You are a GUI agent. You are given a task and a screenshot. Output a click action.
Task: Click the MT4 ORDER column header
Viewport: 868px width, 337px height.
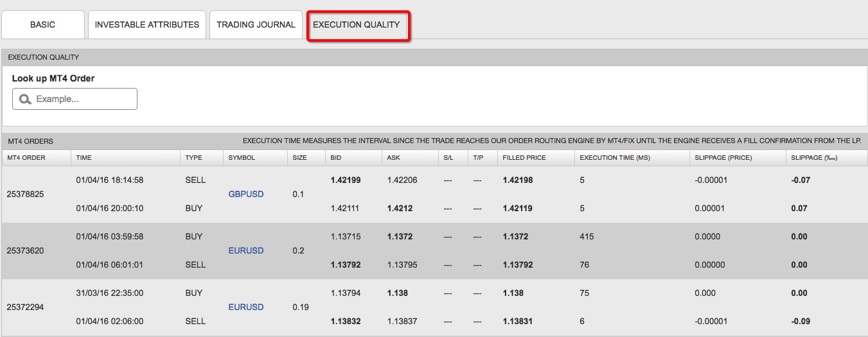point(36,158)
